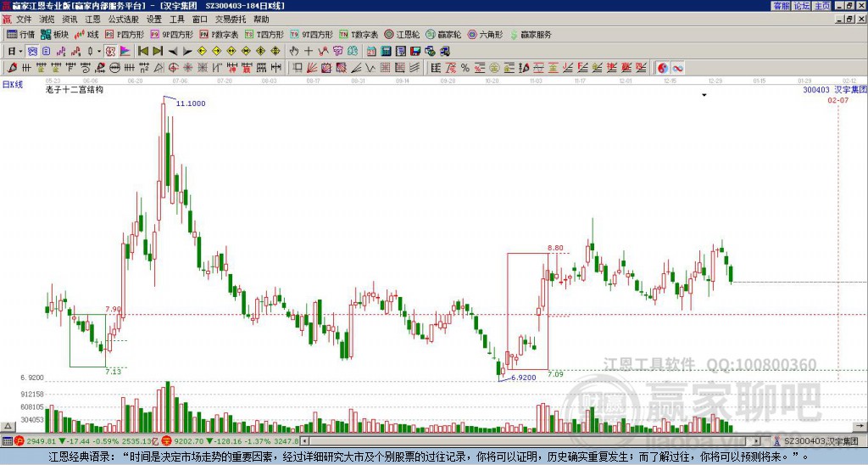Open the 六角形 hexagon tool

[x=486, y=34]
